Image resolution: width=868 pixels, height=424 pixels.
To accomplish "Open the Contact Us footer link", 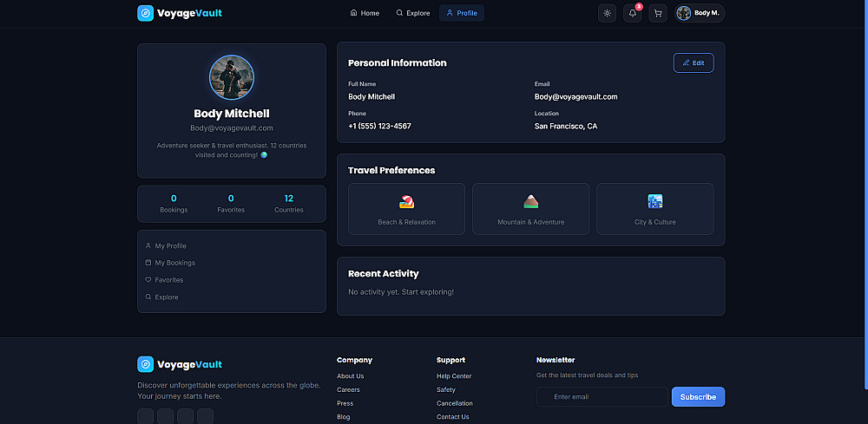I will tap(453, 417).
